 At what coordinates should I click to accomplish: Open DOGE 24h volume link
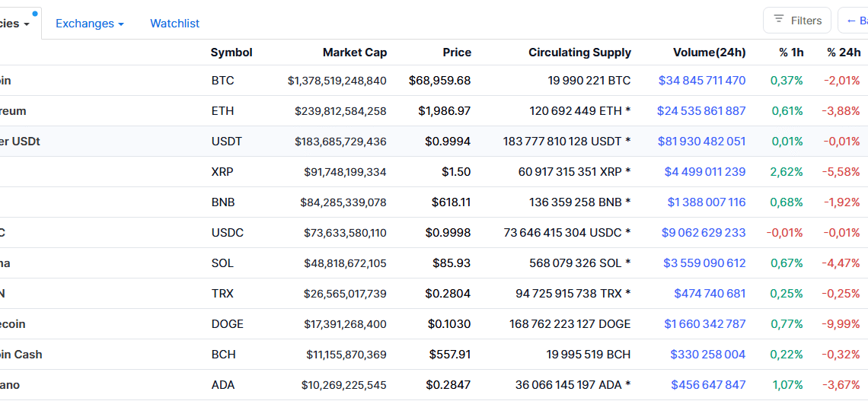pyautogui.click(x=704, y=324)
